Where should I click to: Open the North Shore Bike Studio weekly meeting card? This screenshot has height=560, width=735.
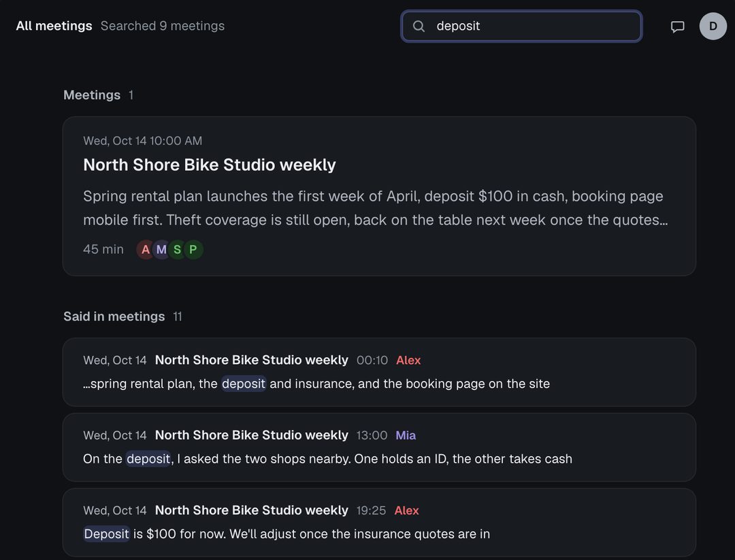tap(379, 196)
